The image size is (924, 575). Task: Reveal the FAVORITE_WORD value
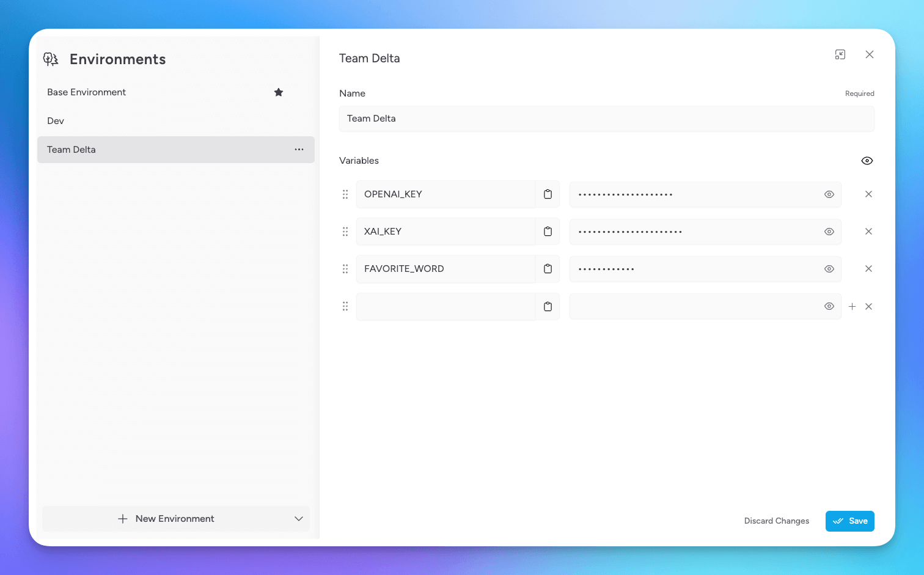tap(829, 269)
